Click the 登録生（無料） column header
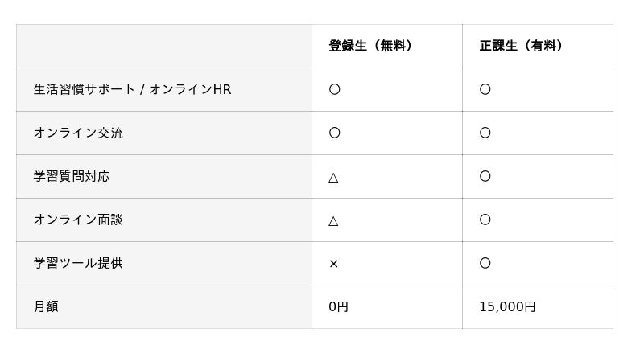 pos(373,47)
